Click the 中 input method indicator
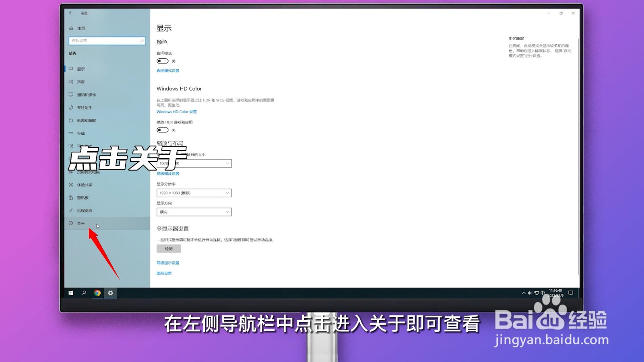 pos(543,293)
